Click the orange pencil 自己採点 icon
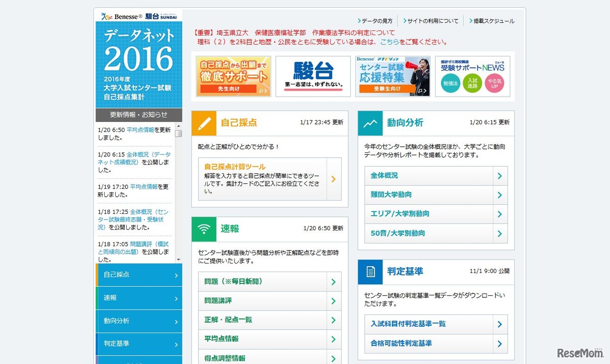Image resolution: width=610 pixels, height=364 pixels. click(204, 123)
